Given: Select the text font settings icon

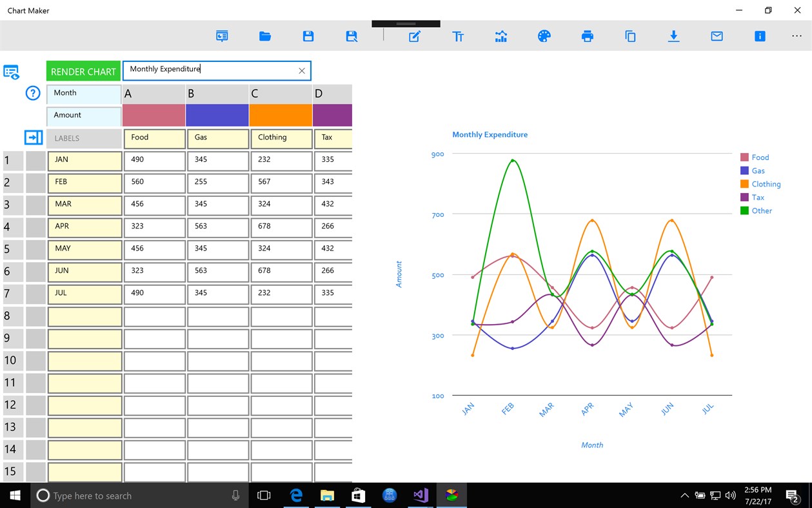Looking at the screenshot, I should [458, 37].
